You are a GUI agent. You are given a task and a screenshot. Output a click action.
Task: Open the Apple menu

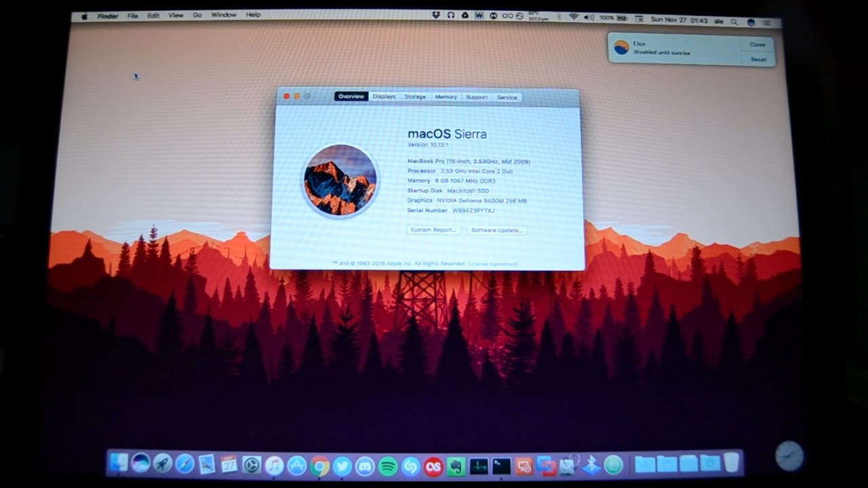(x=85, y=16)
